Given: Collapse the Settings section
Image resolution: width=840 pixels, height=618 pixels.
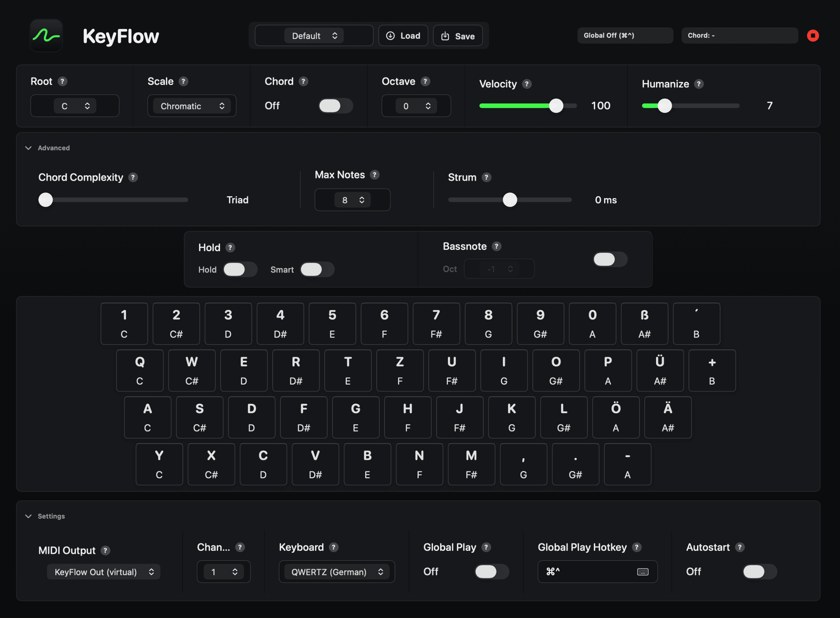Looking at the screenshot, I should click(29, 516).
